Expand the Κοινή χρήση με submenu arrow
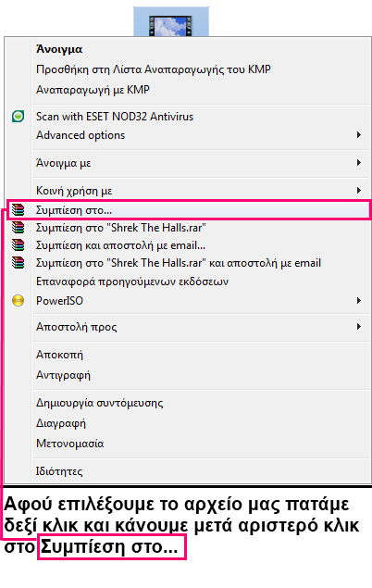Image resolution: width=372 pixels, height=588 pixels. 359,191
